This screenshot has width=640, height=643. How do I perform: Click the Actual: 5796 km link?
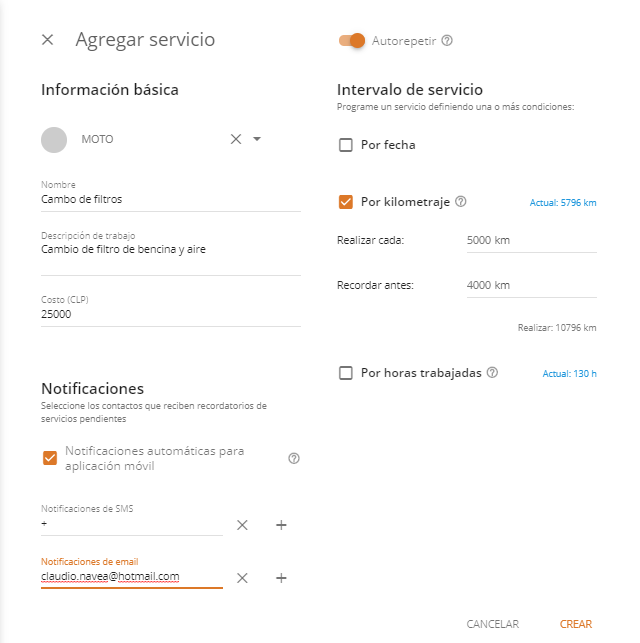click(563, 203)
